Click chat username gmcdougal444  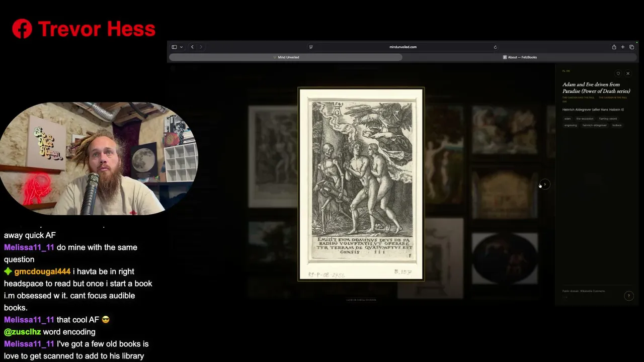[x=42, y=271]
